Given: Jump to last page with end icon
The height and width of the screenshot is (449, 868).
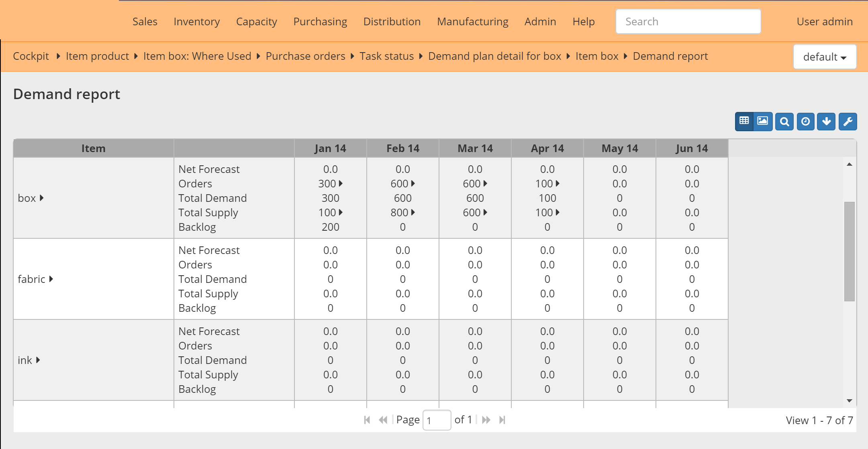Looking at the screenshot, I should 502,420.
